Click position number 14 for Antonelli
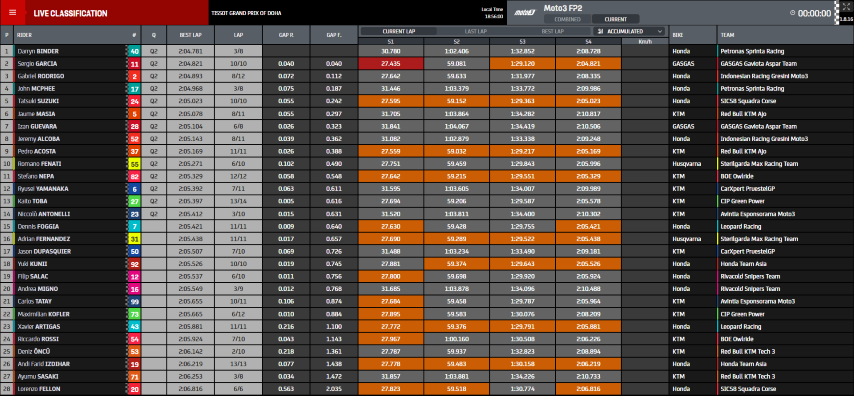The width and height of the screenshot is (854, 396). (7, 214)
